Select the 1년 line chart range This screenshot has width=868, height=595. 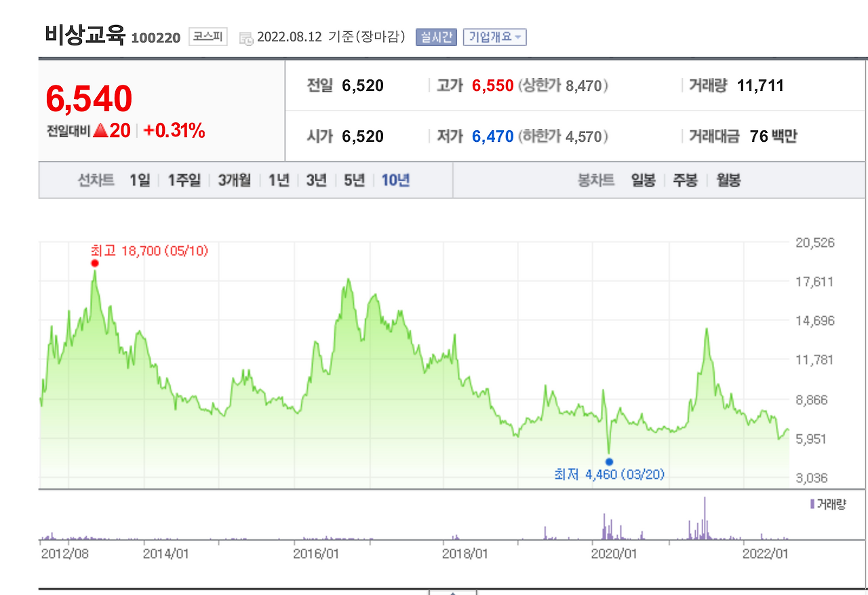(x=279, y=180)
